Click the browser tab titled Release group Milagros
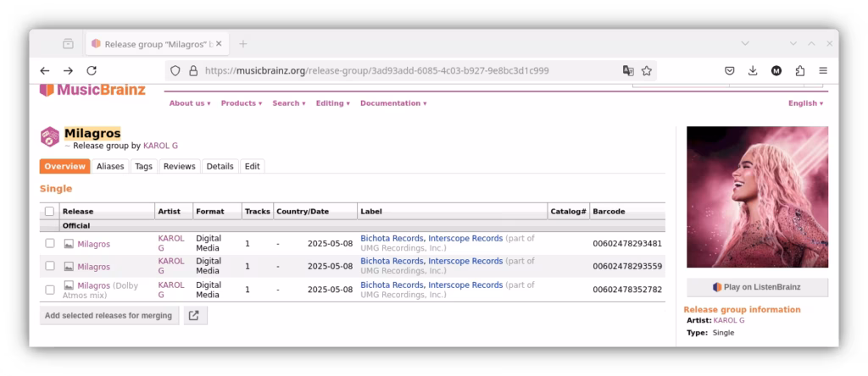 click(x=157, y=44)
